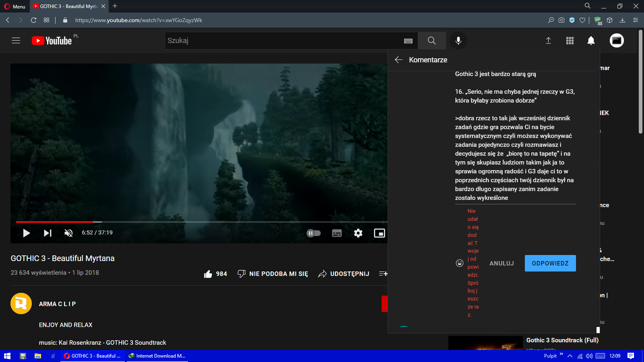Viewport: 644px width, 362px height.
Task: Insert emoji in comment reply
Action: [x=460, y=263]
